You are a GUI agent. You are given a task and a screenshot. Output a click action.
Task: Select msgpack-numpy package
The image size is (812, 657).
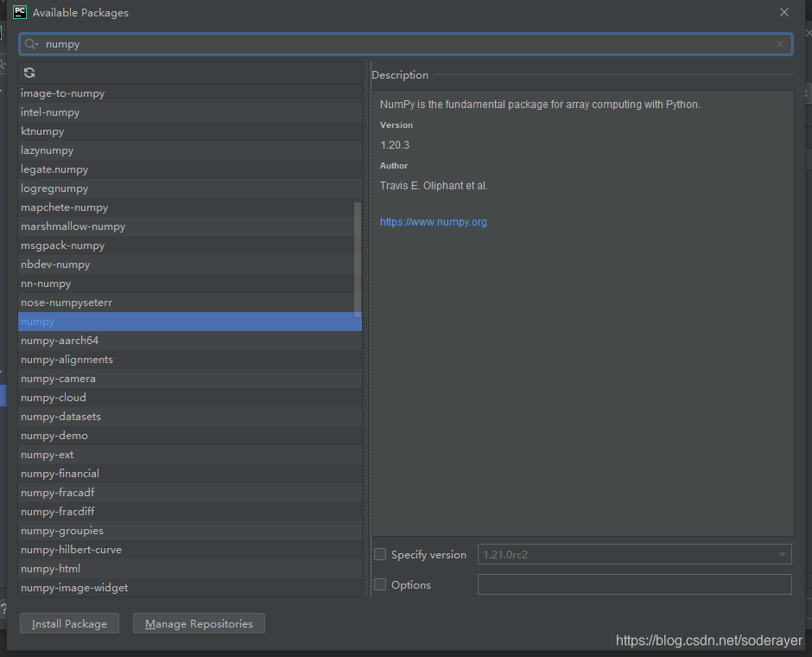tap(189, 246)
